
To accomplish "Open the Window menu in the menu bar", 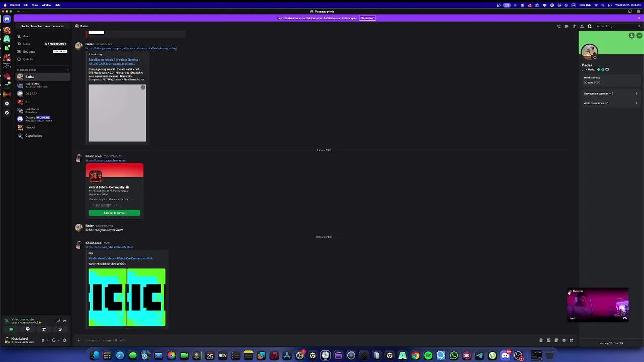I will 46,5.
